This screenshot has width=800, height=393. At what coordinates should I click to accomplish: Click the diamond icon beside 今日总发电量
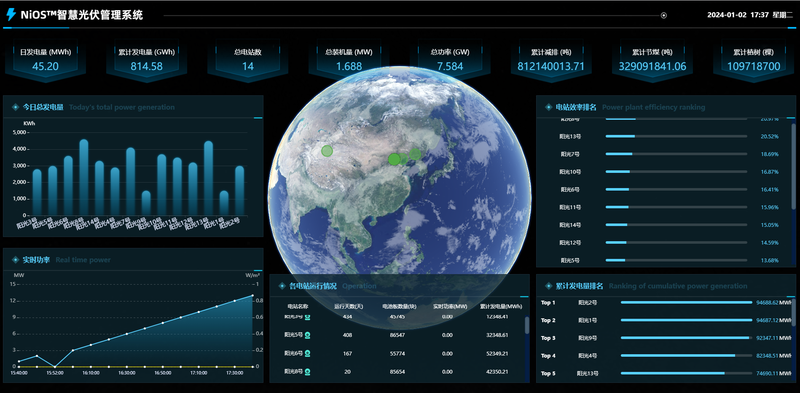tap(15, 107)
